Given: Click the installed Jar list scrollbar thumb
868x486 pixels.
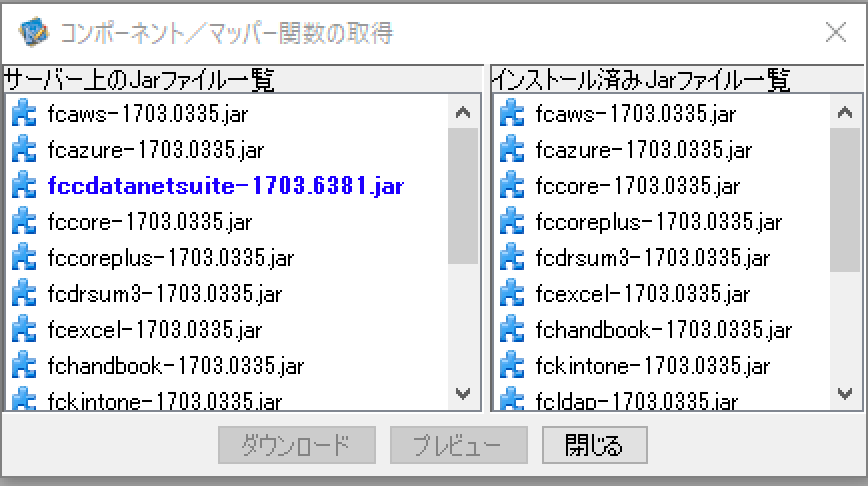Looking at the screenshot, I should pyautogui.click(x=845, y=200).
